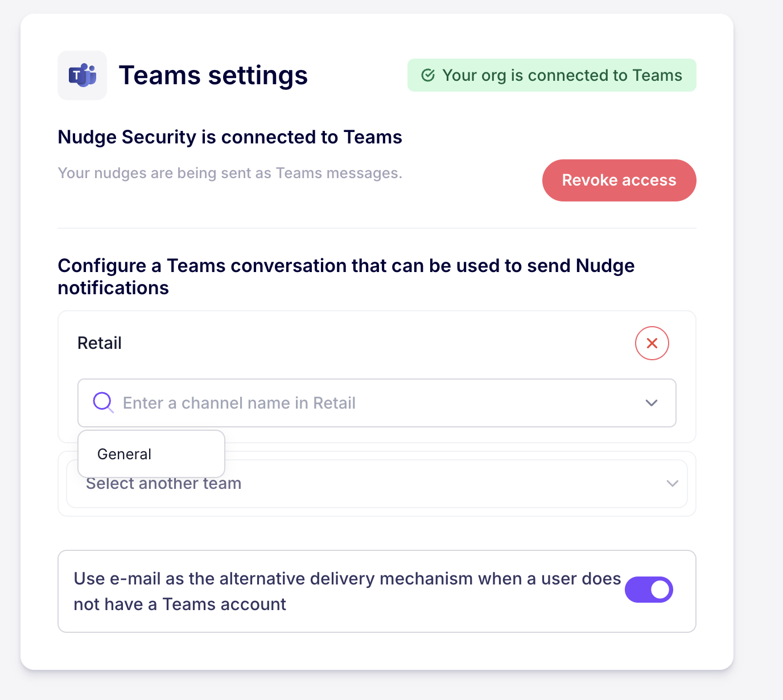
Task: Click the nudges being sent message text
Action: coord(230,173)
